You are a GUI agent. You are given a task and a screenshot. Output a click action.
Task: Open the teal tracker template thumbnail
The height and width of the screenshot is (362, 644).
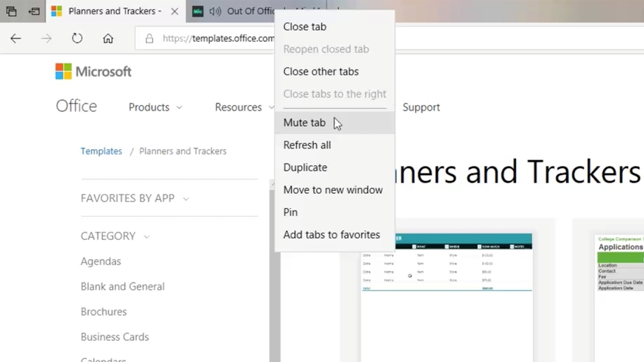(x=447, y=298)
